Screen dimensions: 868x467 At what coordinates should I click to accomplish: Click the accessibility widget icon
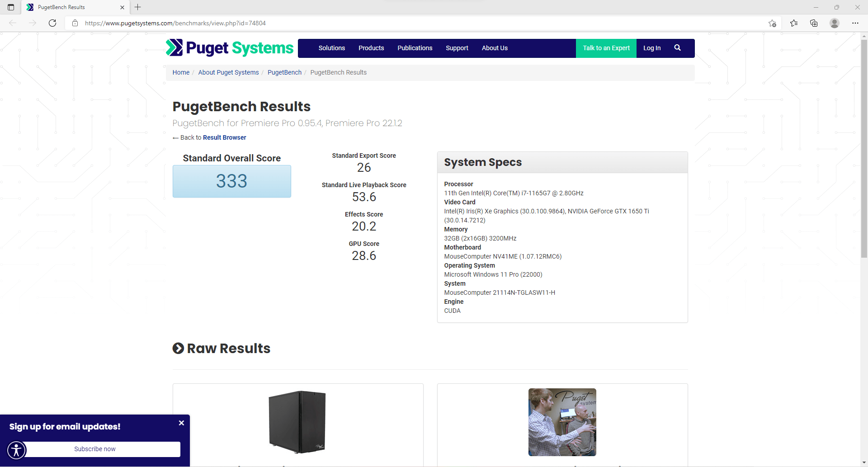click(17, 450)
